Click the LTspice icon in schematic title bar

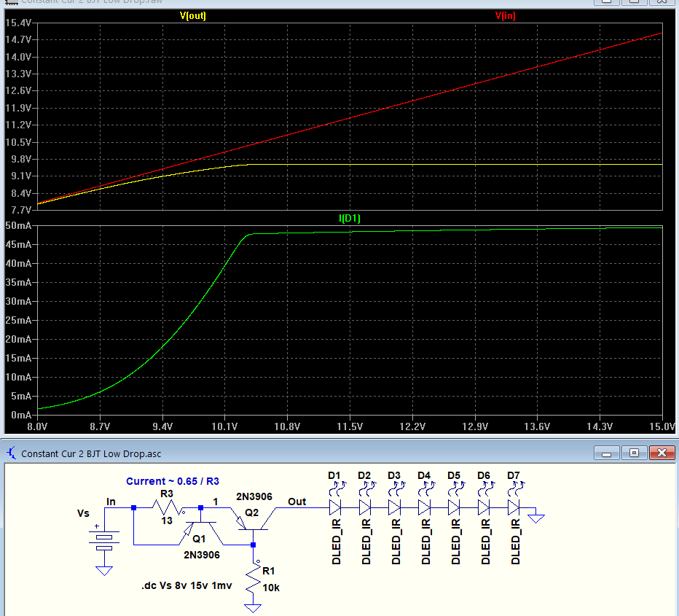[12, 453]
